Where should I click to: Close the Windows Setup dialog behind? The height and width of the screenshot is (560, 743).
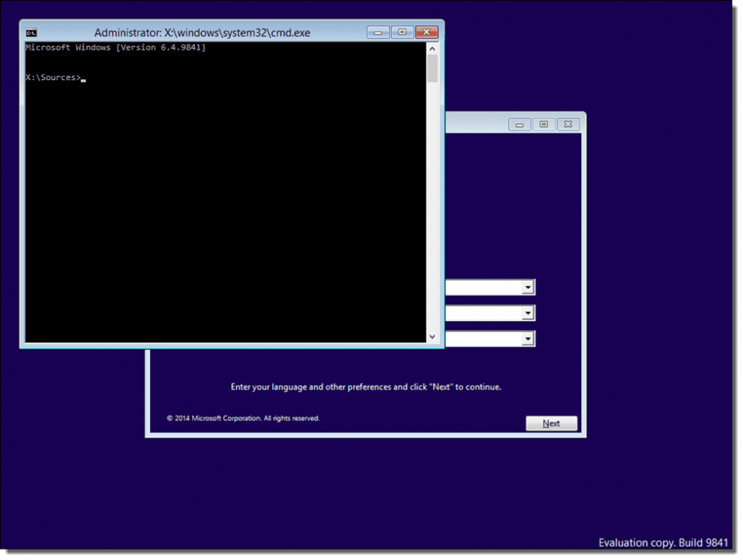point(568,125)
